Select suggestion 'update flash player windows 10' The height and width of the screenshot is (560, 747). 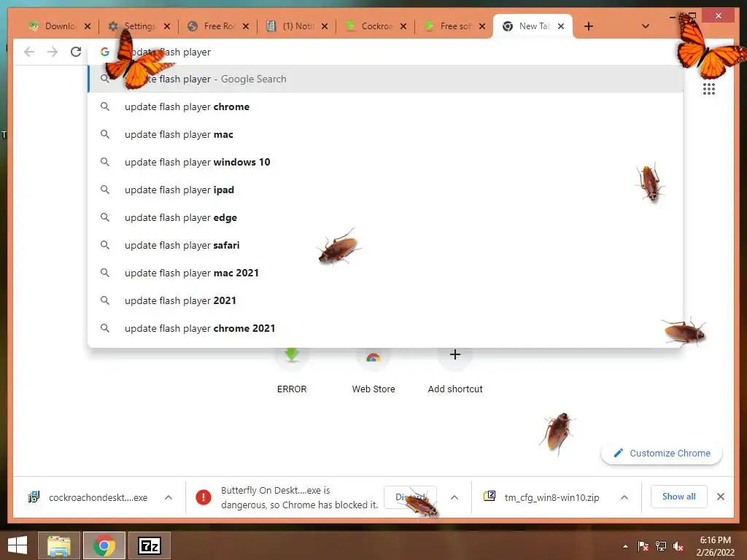385,162
